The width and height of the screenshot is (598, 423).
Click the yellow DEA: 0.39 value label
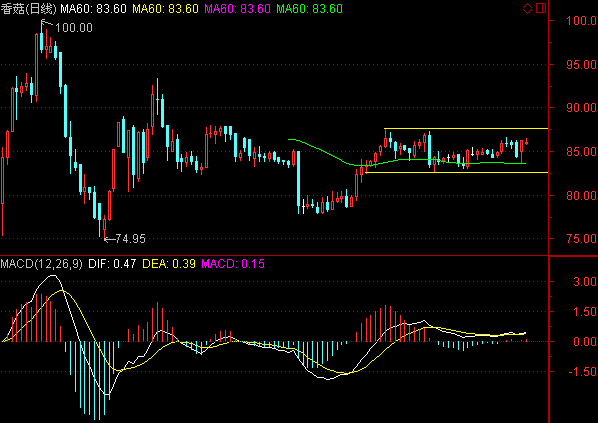click(x=169, y=264)
